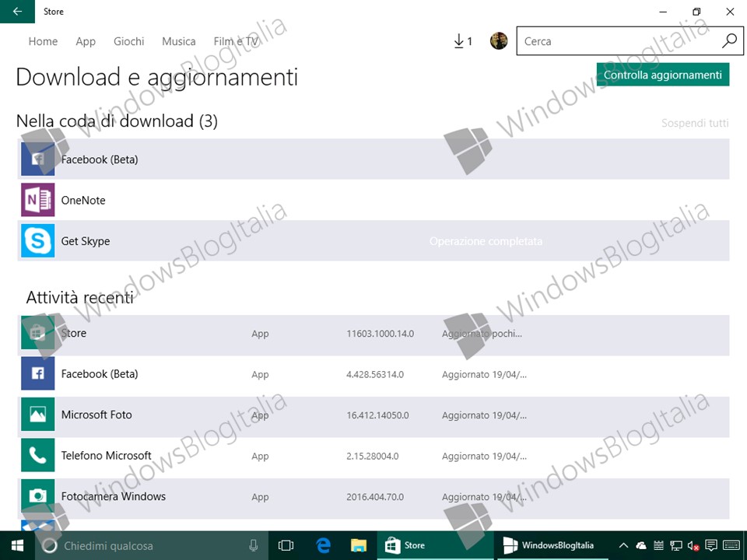Select the Fotocamera Windows name
The image size is (747, 560).
(x=114, y=497)
